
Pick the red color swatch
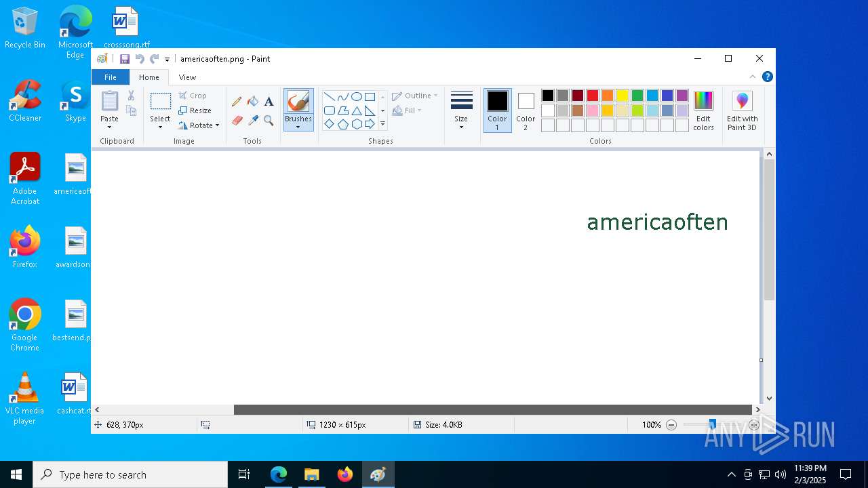(593, 96)
